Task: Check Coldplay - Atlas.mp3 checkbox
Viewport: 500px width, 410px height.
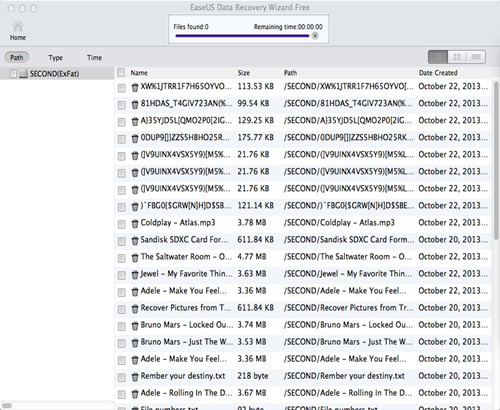Action: pos(122,224)
